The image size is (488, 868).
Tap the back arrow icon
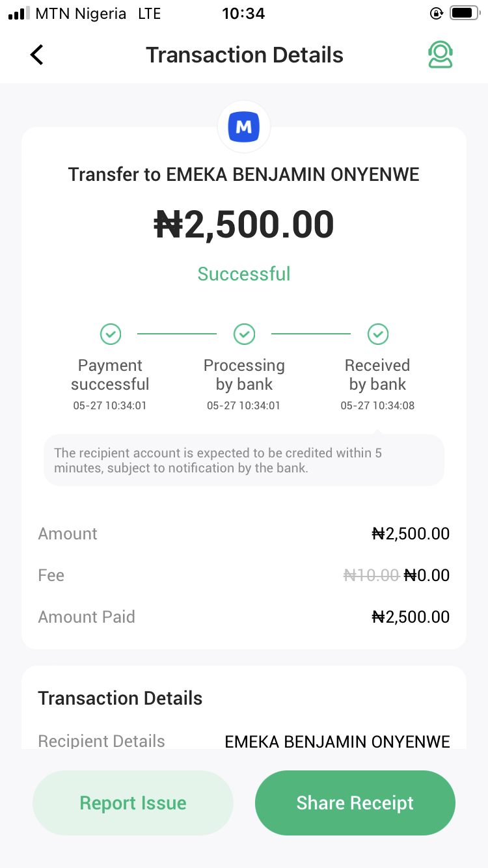[37, 55]
